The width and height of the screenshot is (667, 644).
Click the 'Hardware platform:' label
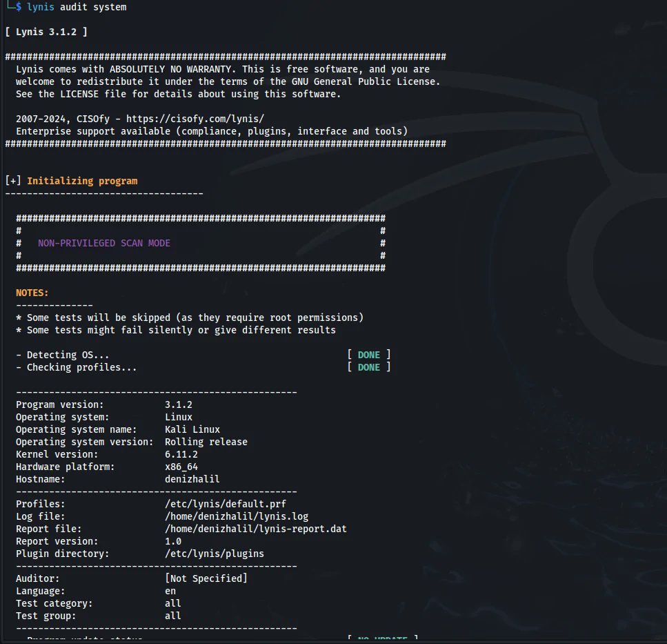65,467
